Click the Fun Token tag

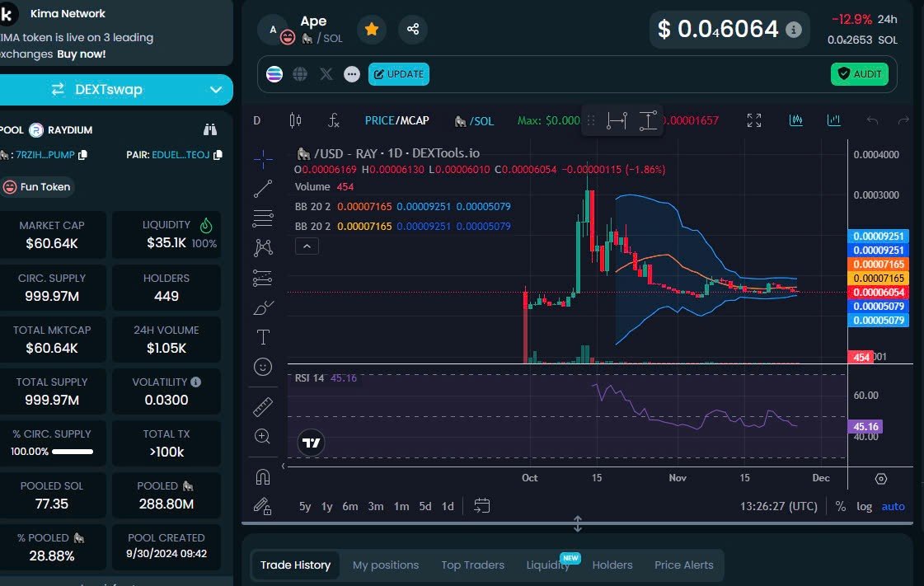tap(37, 187)
